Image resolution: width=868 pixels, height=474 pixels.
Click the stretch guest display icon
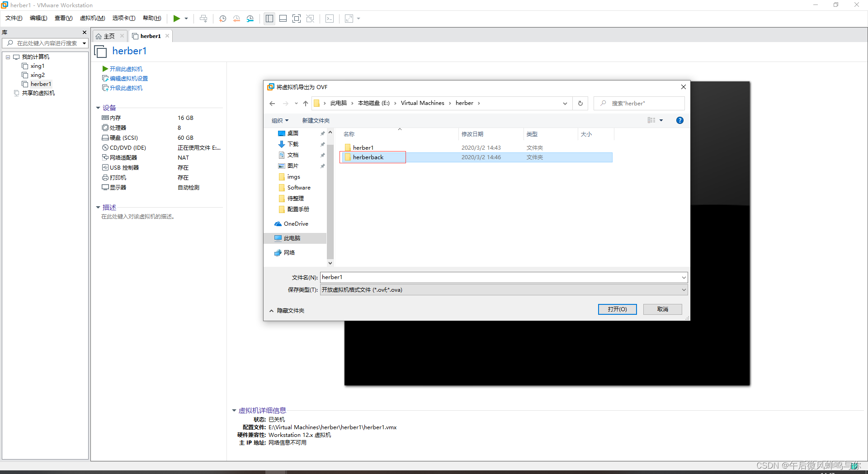tap(349, 19)
